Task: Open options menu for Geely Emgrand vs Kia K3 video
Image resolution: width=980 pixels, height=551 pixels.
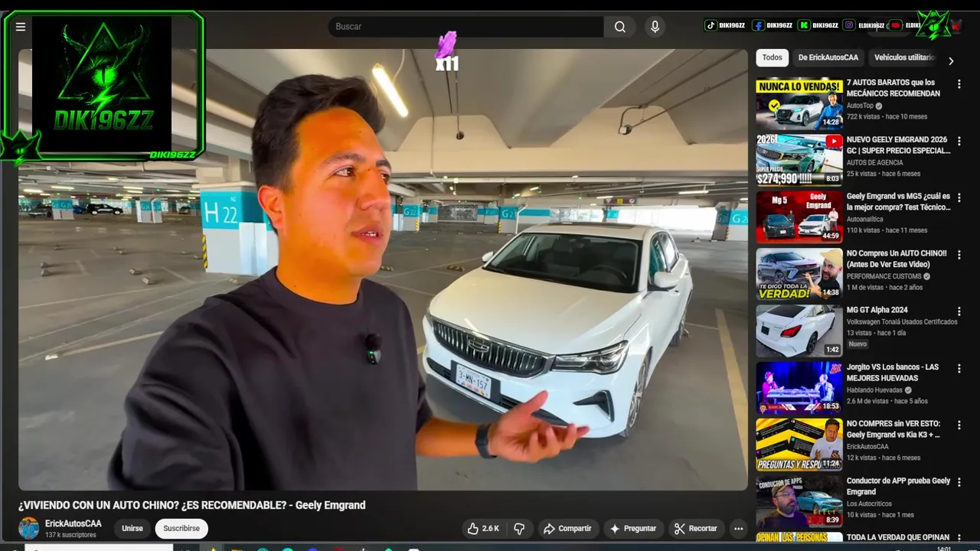Action: tap(959, 425)
